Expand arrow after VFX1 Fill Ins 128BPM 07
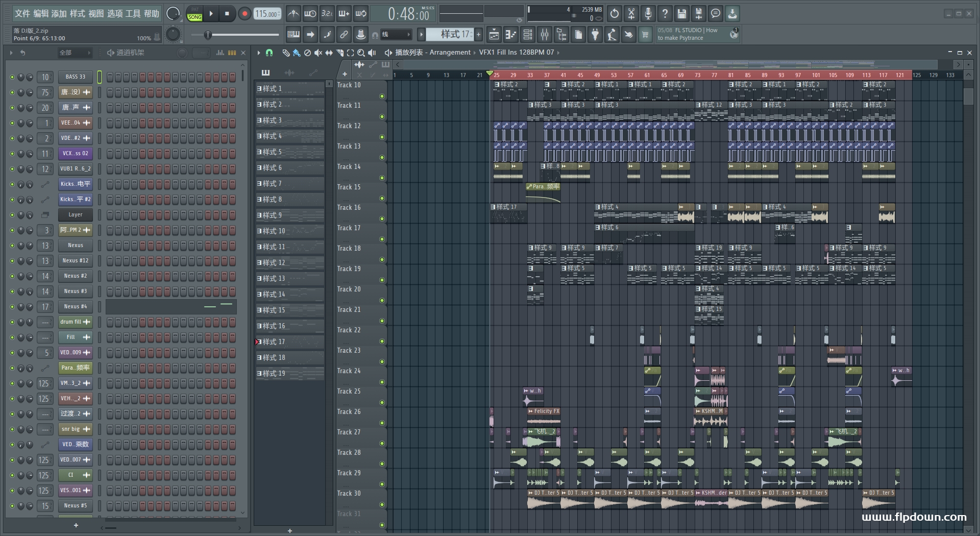This screenshot has height=536, width=980. pyautogui.click(x=558, y=53)
